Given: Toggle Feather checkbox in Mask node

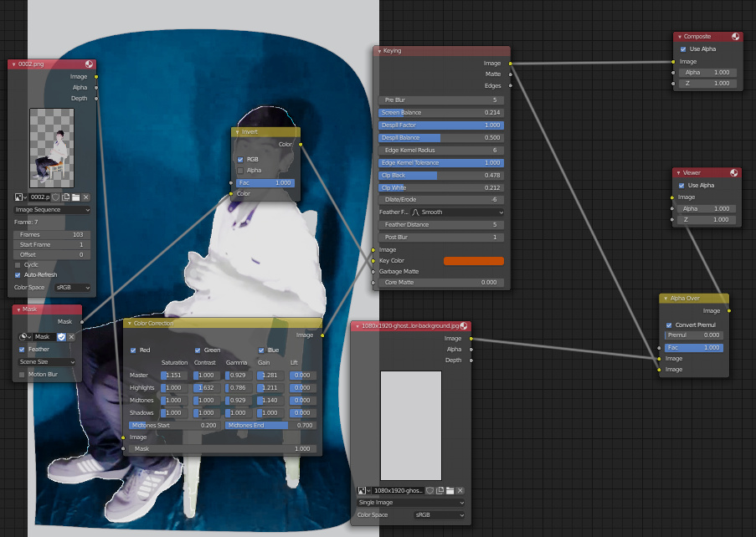Looking at the screenshot, I should tap(22, 350).
